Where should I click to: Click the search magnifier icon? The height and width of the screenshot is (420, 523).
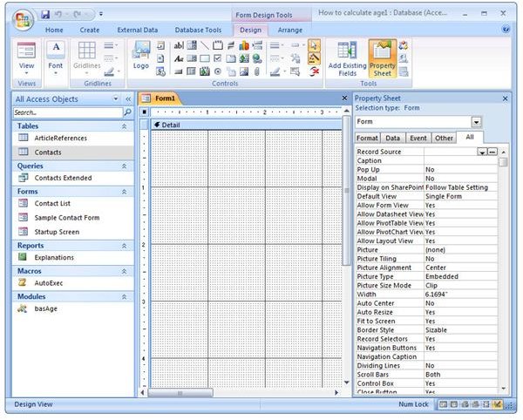[127, 112]
